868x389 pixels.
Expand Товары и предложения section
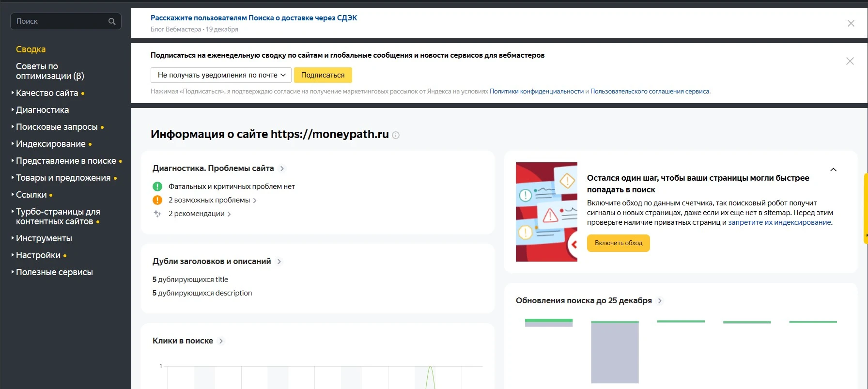pyautogui.click(x=63, y=178)
